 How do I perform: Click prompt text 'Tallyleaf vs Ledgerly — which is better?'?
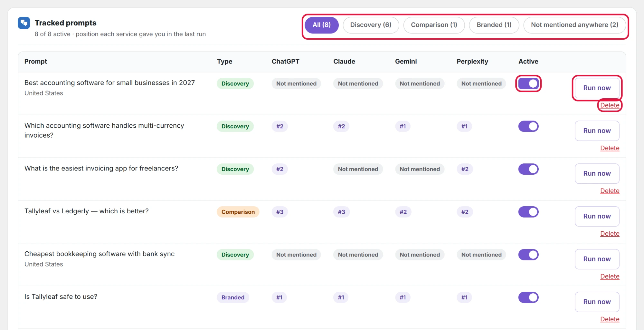click(x=87, y=211)
